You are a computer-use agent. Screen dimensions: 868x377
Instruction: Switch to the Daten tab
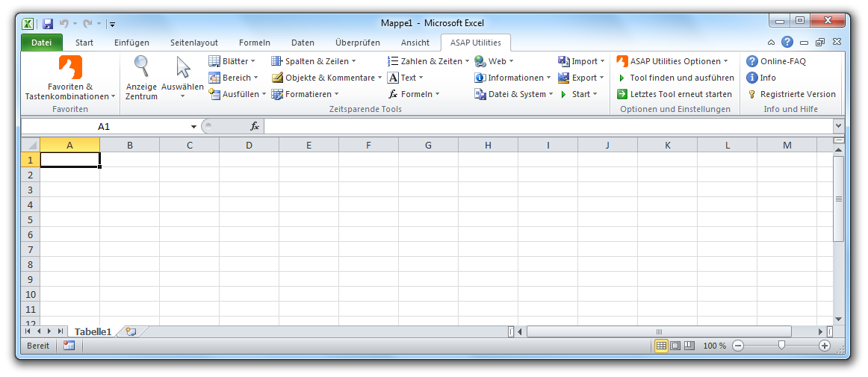303,43
